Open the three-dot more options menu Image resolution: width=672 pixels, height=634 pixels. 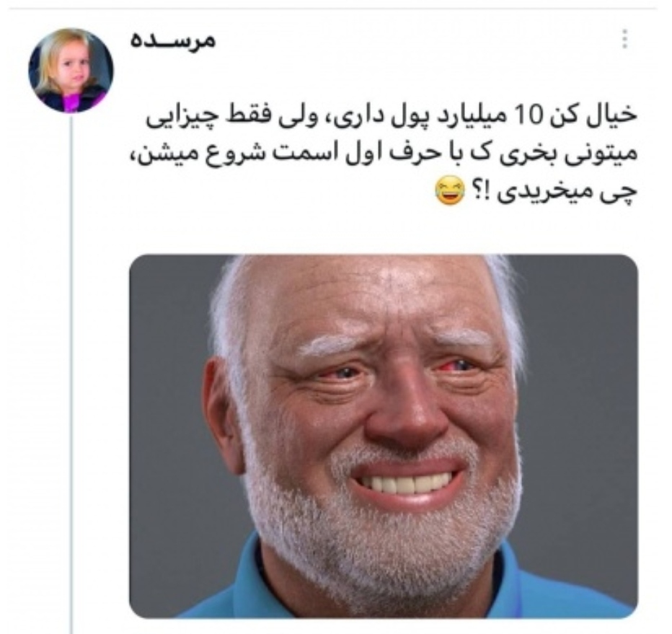click(625, 39)
